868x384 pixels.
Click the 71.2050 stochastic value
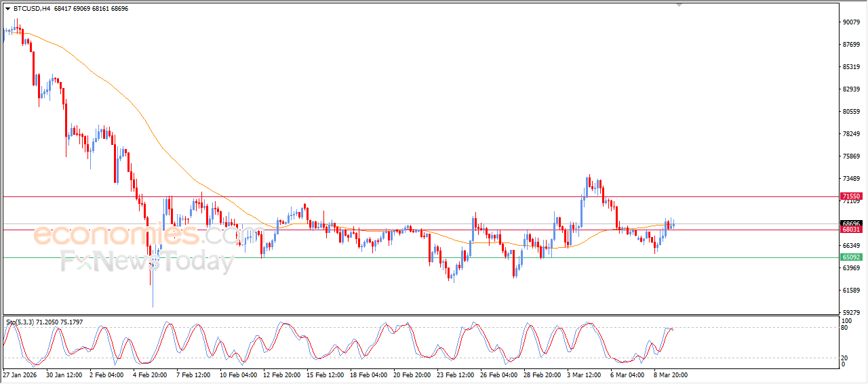(47, 322)
